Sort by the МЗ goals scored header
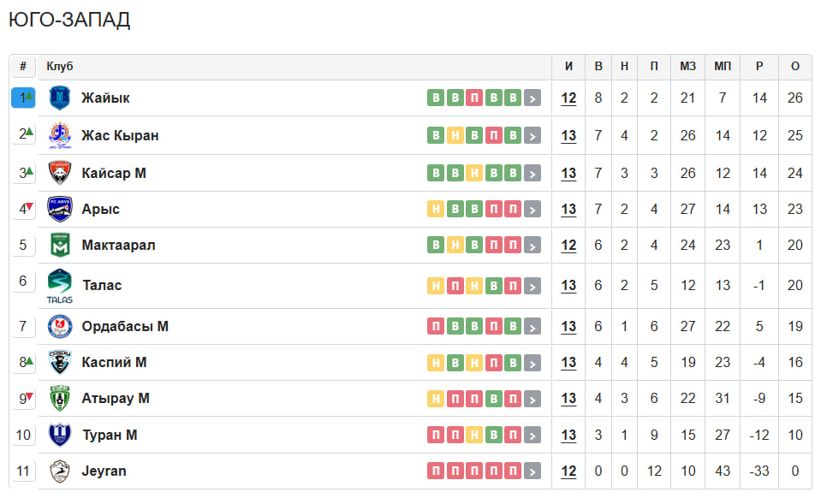The height and width of the screenshot is (504, 821). click(x=687, y=67)
